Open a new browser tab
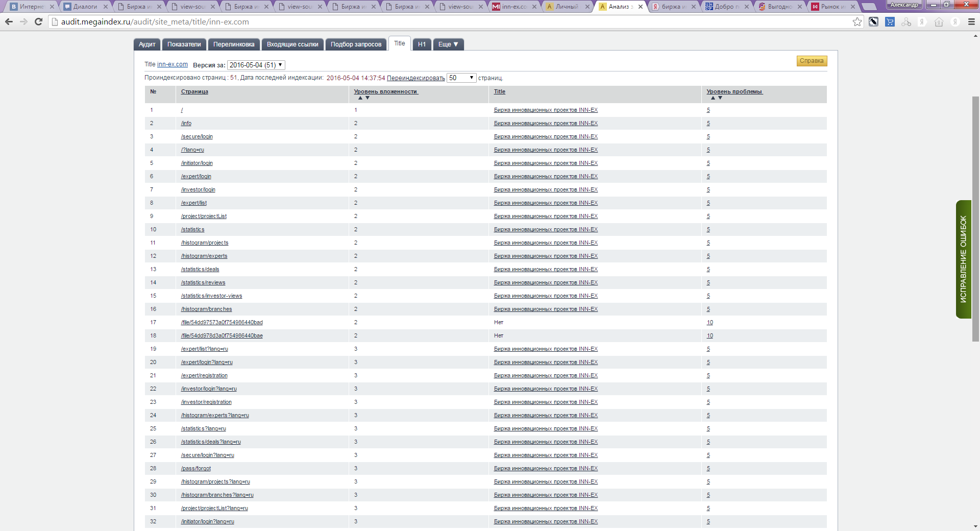Image resolution: width=980 pixels, height=531 pixels. click(x=869, y=7)
